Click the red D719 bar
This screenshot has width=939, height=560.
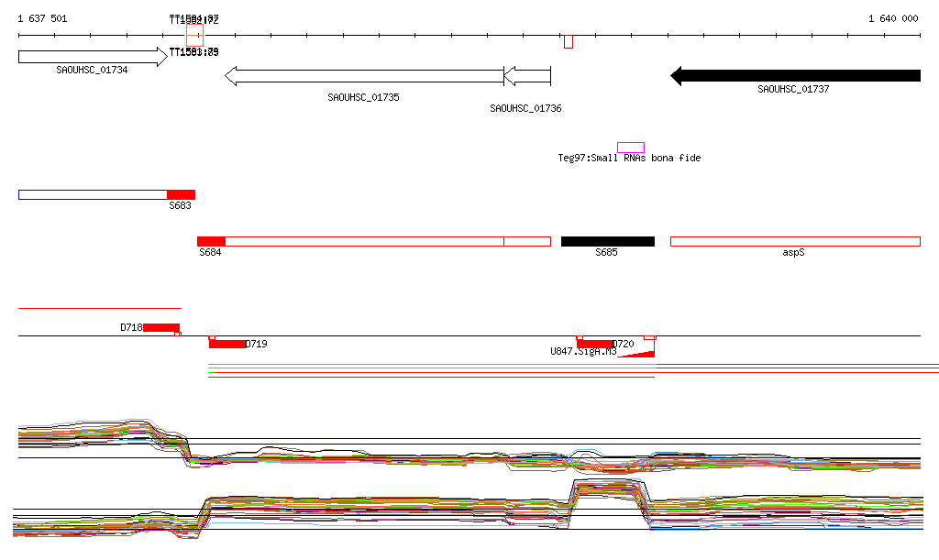point(227,344)
